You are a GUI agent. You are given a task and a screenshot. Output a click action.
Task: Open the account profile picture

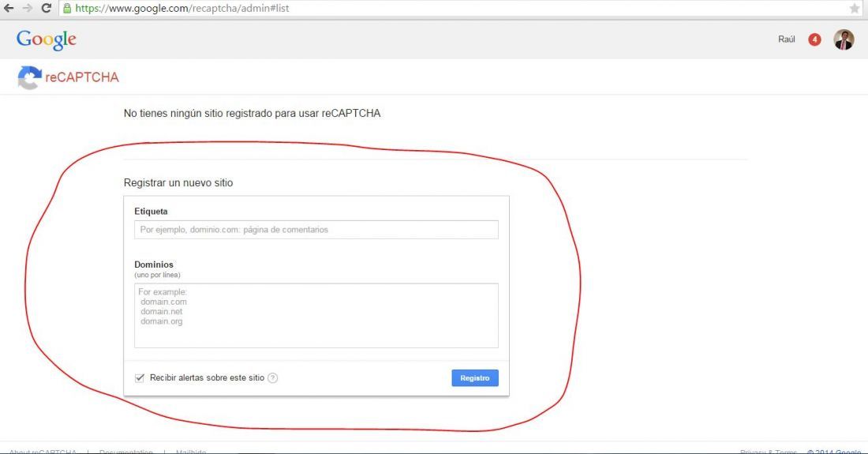click(x=844, y=39)
